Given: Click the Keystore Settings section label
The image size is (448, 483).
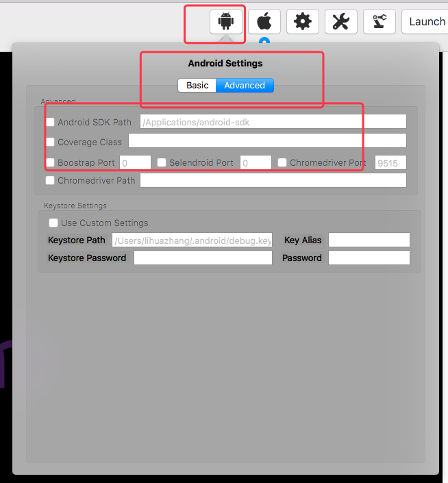Looking at the screenshot, I should click(75, 206).
